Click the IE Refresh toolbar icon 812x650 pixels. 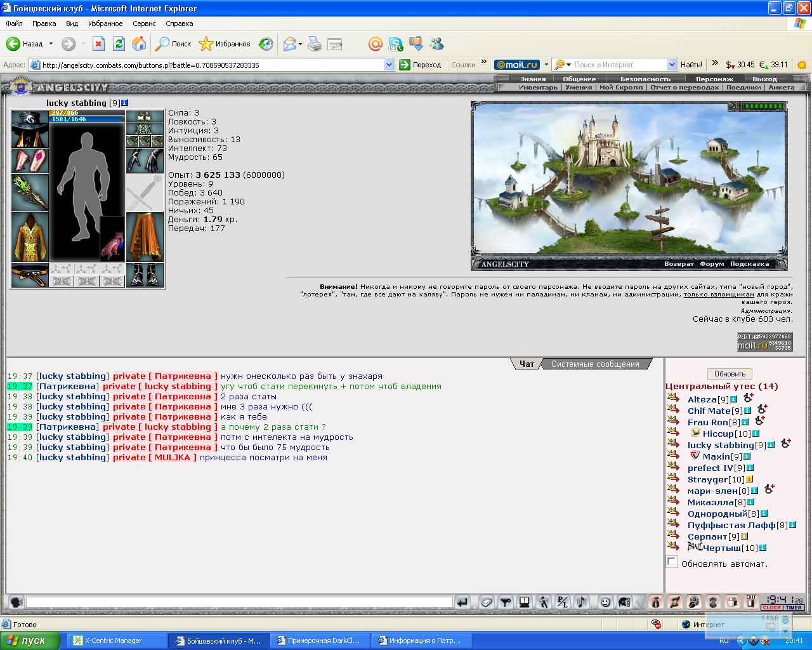pyautogui.click(x=119, y=44)
